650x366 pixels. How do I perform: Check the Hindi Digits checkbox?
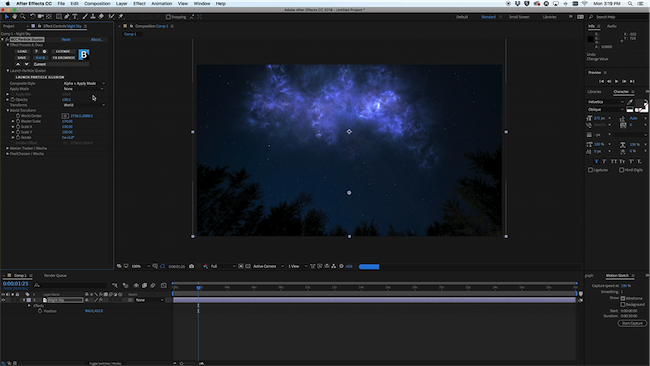(621, 170)
